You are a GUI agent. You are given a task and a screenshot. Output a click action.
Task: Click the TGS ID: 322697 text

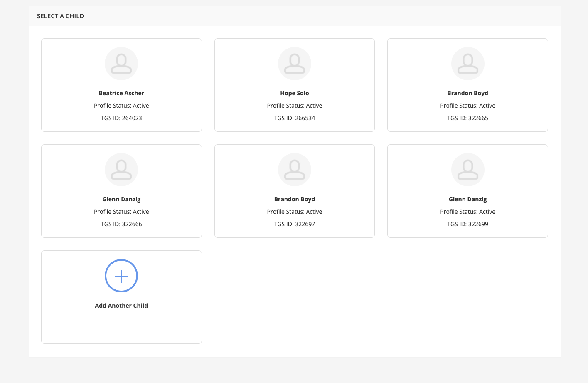[x=294, y=224]
